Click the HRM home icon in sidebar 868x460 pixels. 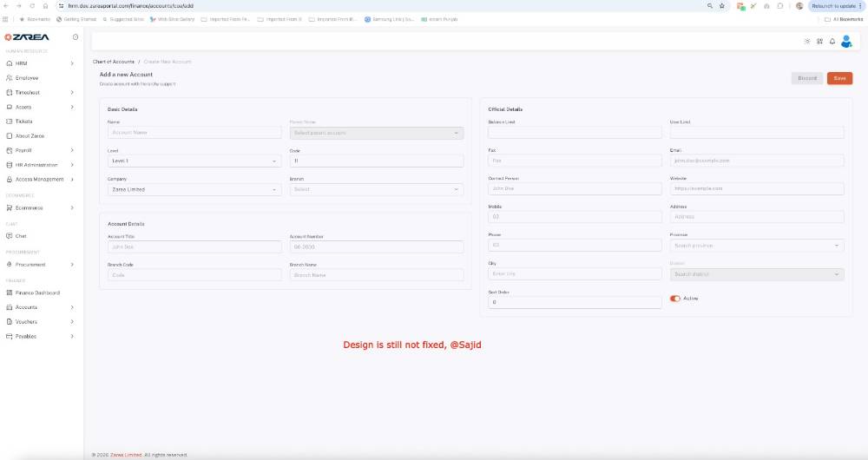(x=9, y=63)
